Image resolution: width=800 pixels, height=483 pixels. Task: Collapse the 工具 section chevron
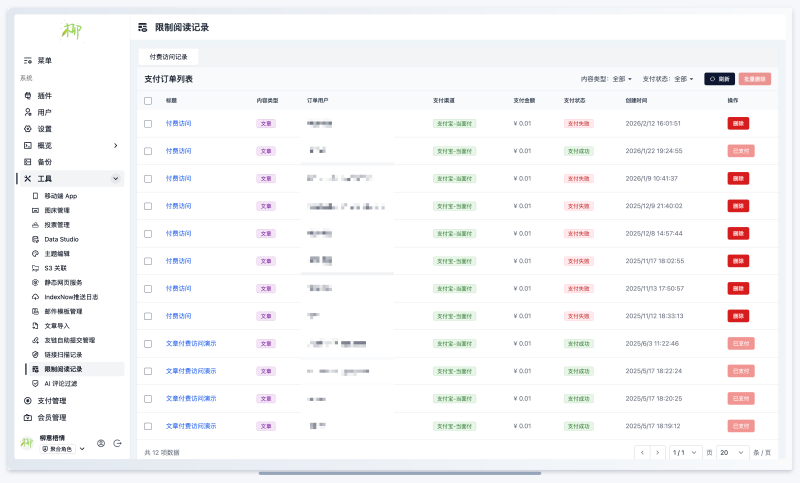116,179
